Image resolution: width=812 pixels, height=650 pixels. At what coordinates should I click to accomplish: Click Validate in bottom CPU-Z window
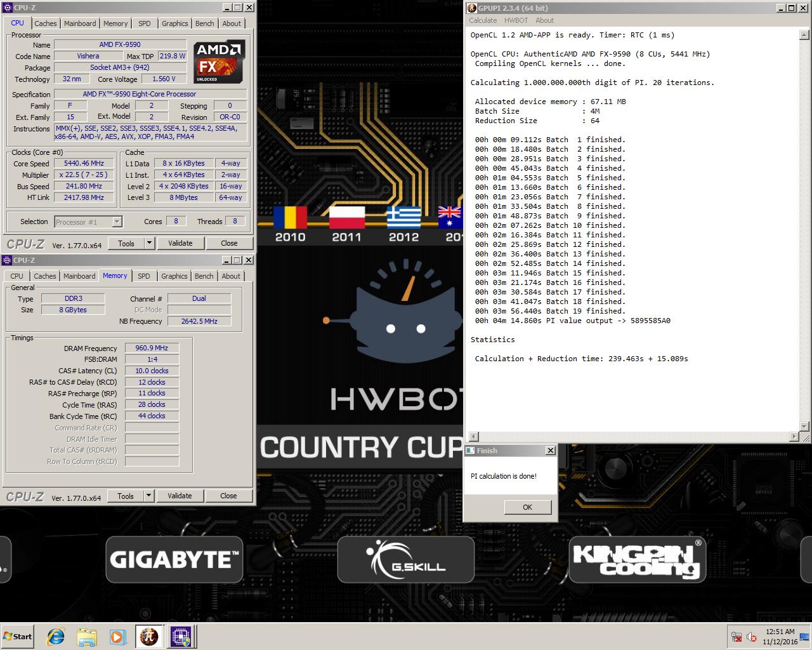pos(180,496)
